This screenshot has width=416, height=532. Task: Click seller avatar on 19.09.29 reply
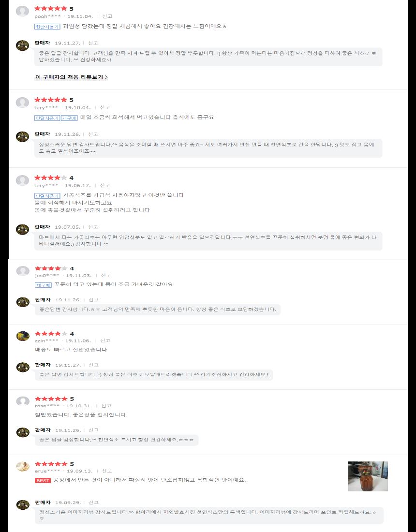(23, 505)
